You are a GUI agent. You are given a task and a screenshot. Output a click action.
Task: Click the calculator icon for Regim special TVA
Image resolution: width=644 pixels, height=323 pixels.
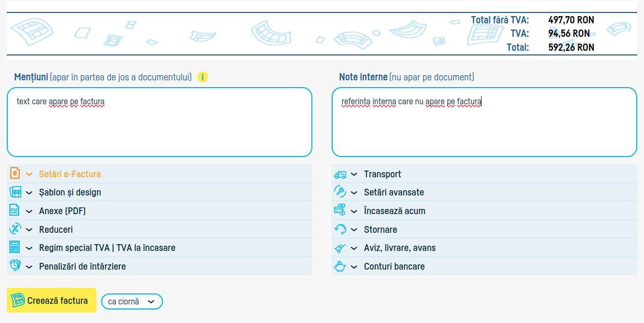pos(15,247)
